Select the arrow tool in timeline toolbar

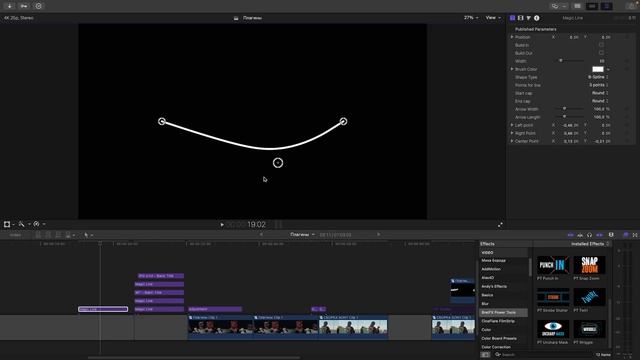(x=87, y=235)
